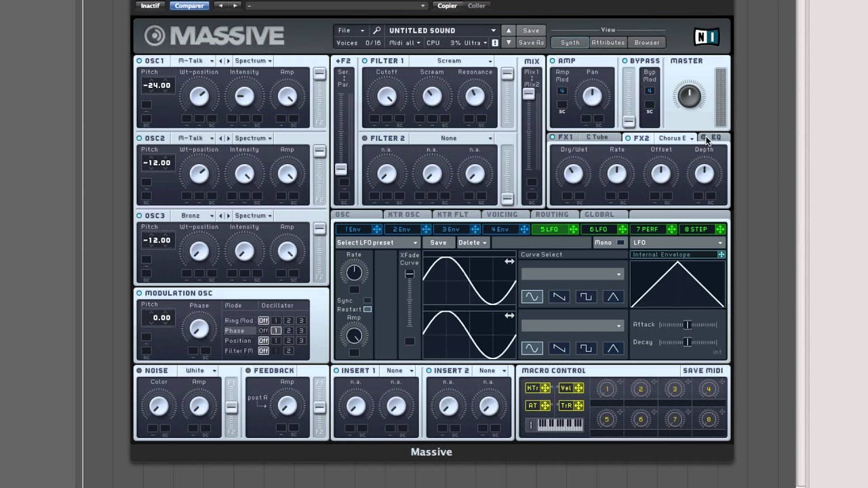Load next sound with down arrow
This screenshot has height=488, width=868.
(509, 43)
